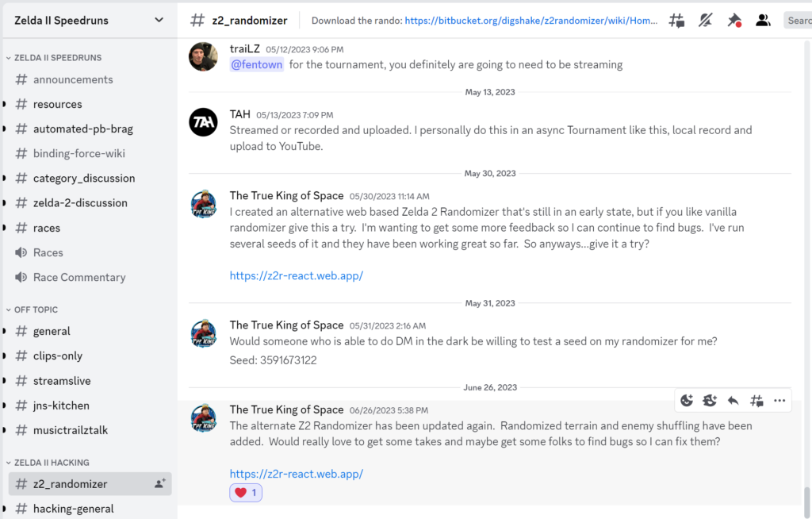Collapse the OFF TOPIC category

36,309
